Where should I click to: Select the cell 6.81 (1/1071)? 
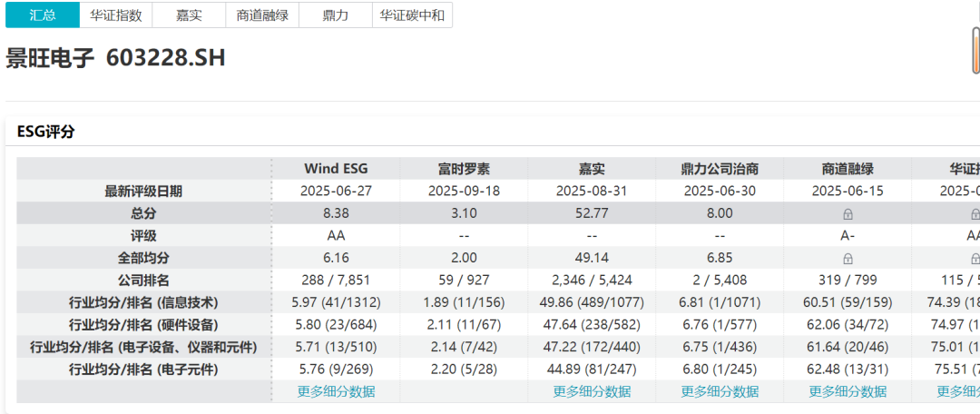coord(720,302)
